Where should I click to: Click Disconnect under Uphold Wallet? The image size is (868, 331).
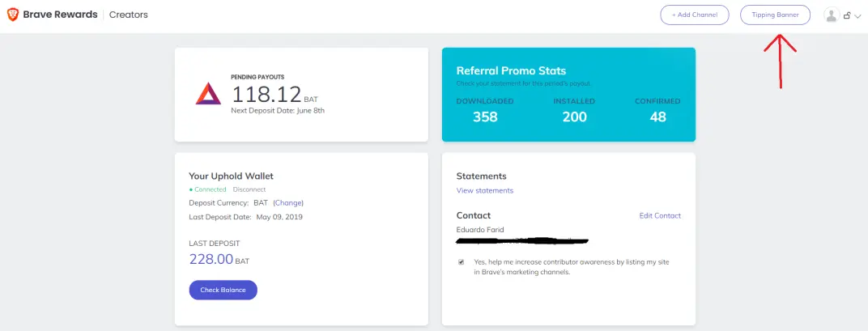tap(249, 189)
